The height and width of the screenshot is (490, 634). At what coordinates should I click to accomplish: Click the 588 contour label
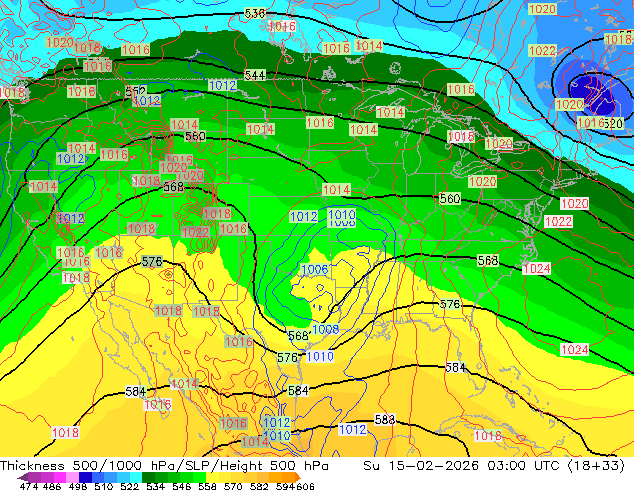pyautogui.click(x=385, y=420)
